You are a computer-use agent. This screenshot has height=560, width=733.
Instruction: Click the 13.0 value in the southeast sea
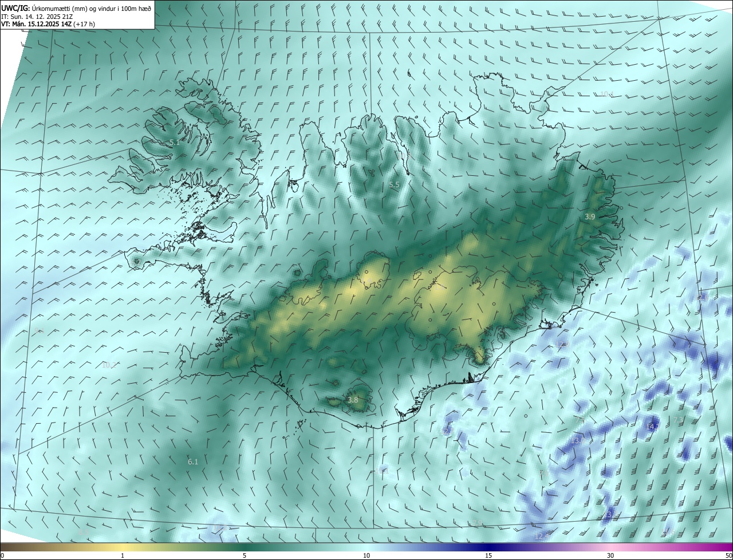pyautogui.click(x=577, y=441)
